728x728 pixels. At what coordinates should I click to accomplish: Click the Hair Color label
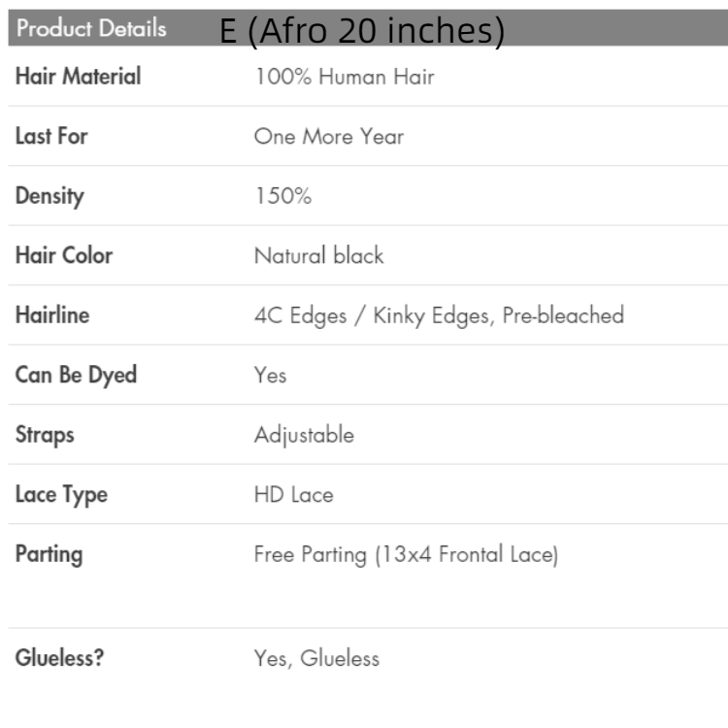point(64,256)
